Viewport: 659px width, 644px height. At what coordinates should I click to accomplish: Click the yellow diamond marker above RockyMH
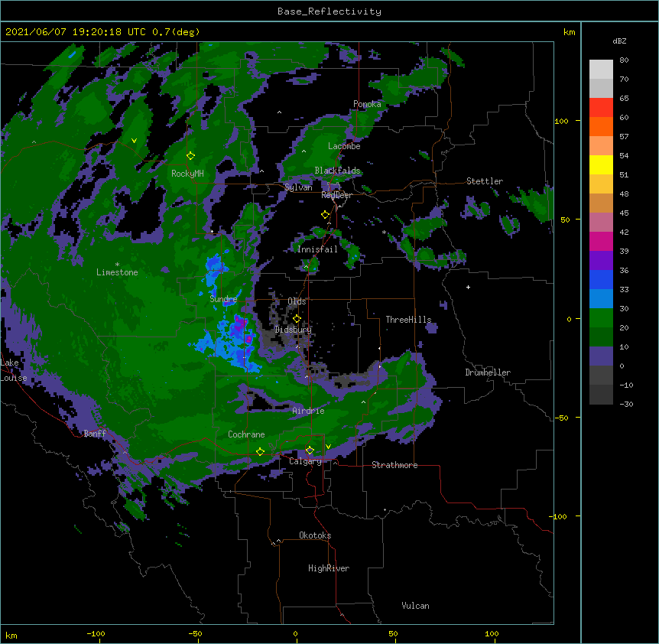[x=191, y=156]
